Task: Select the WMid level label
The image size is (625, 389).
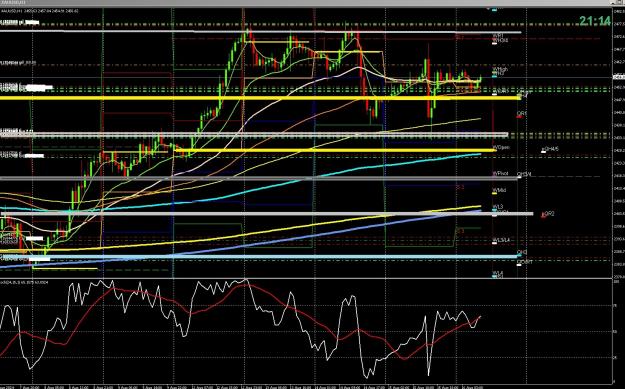Action: [499, 190]
